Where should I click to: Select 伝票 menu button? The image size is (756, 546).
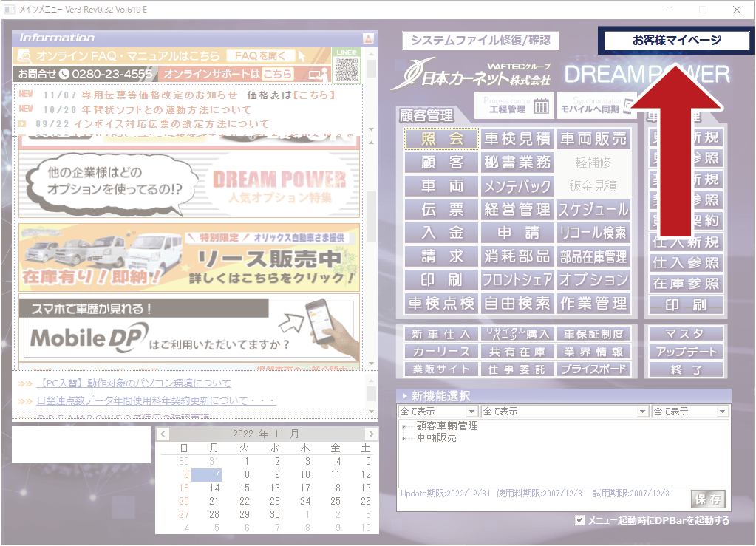[x=442, y=210]
